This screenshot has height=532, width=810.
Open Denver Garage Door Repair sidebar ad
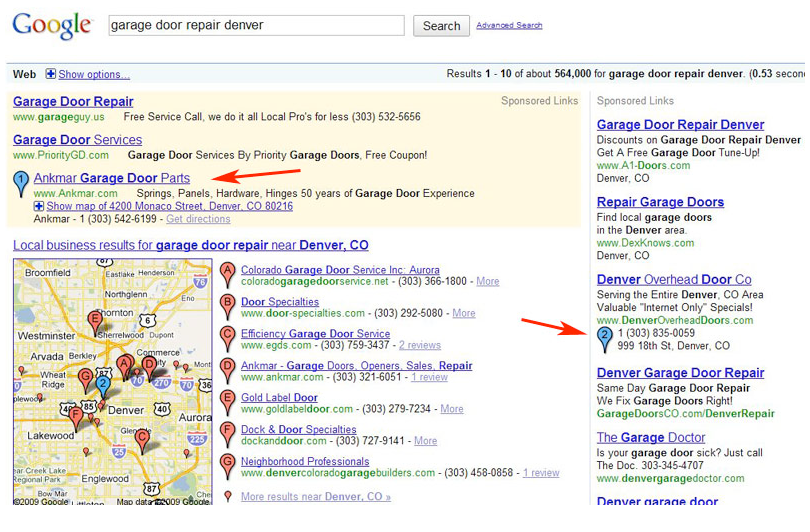point(680,373)
